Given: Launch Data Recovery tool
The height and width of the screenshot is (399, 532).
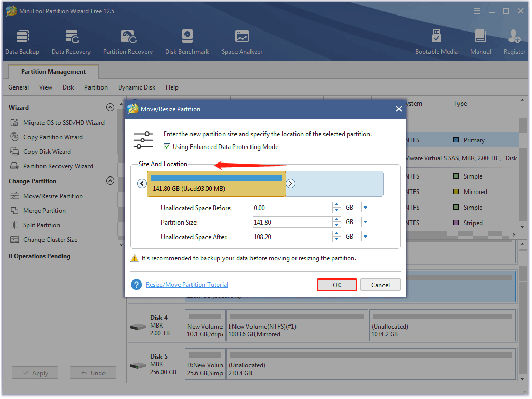Looking at the screenshot, I should point(71,42).
